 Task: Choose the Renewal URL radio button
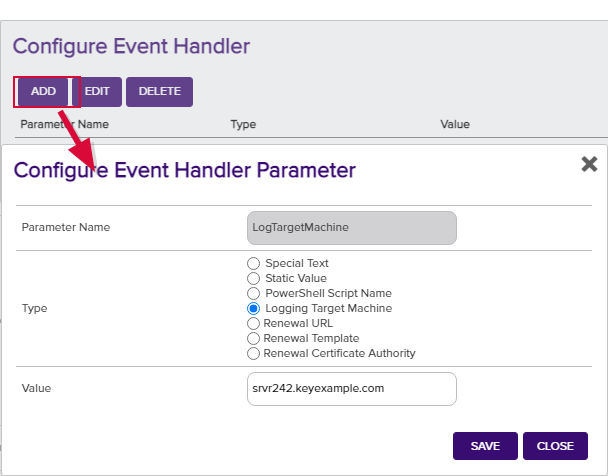(x=254, y=323)
